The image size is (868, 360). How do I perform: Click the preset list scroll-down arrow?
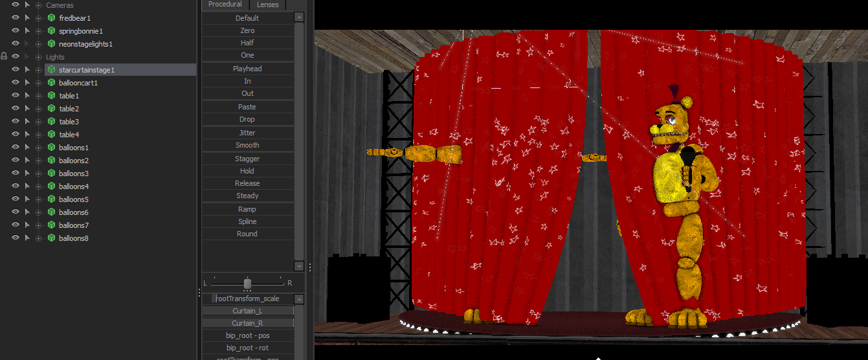click(x=299, y=266)
